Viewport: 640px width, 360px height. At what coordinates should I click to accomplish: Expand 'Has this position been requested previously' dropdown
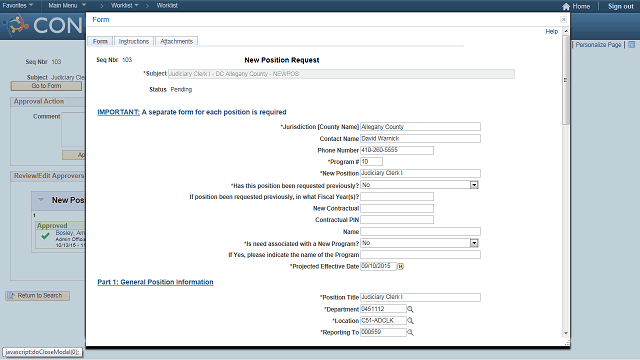(x=474, y=185)
